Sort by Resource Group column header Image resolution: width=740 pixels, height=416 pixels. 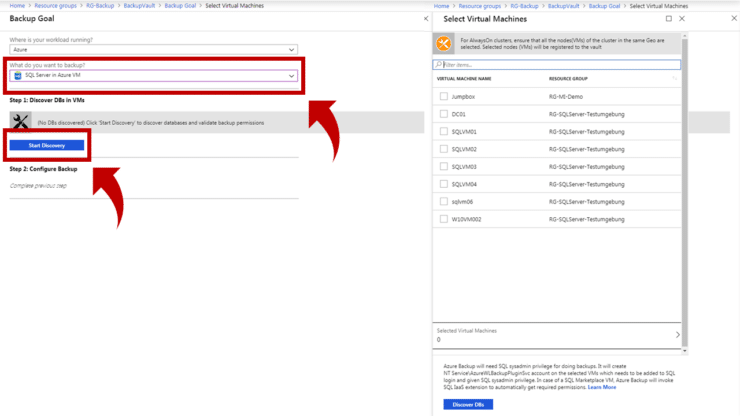(568, 79)
